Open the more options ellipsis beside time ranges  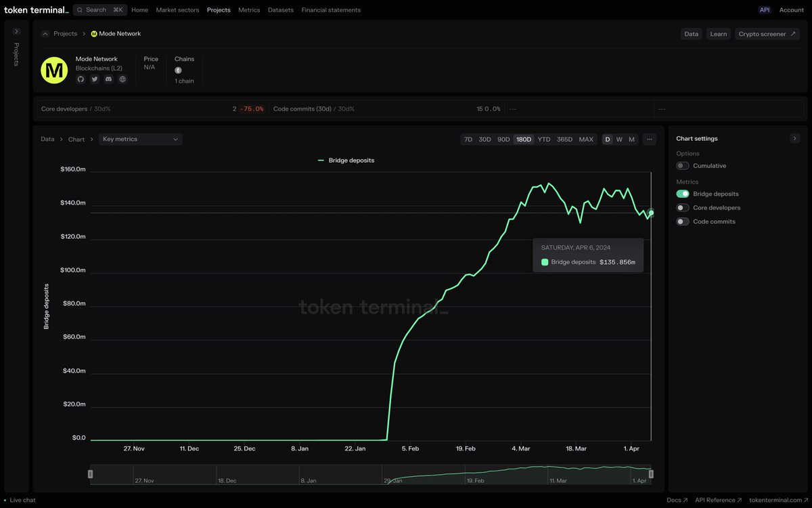pyautogui.click(x=649, y=139)
